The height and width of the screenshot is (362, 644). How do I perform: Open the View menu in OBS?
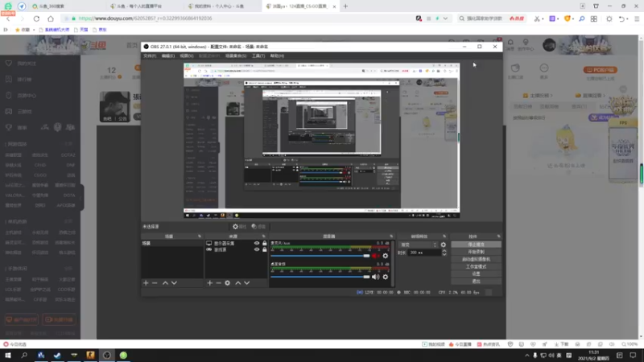[186, 56]
